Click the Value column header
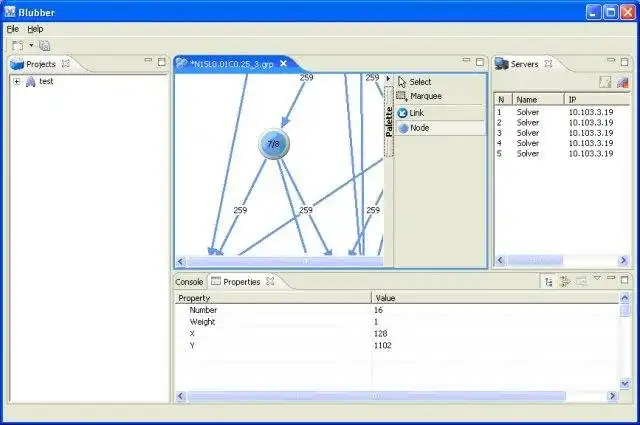This screenshot has height=425, width=640. [496, 298]
